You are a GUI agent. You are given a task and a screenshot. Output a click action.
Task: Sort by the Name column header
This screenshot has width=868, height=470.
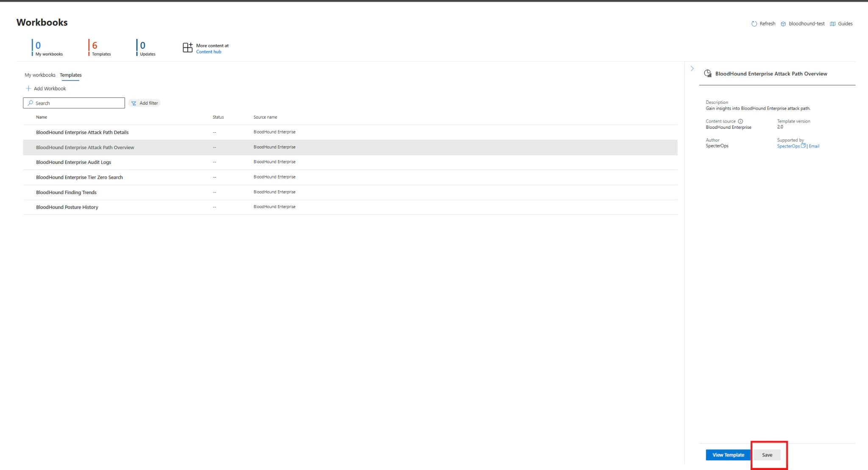click(42, 117)
